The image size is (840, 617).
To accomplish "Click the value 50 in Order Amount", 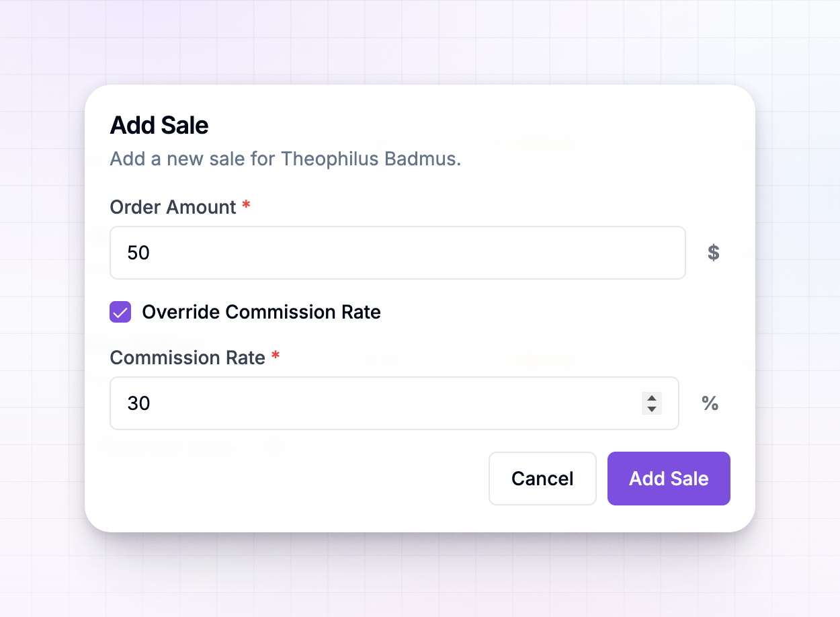I will coord(138,253).
